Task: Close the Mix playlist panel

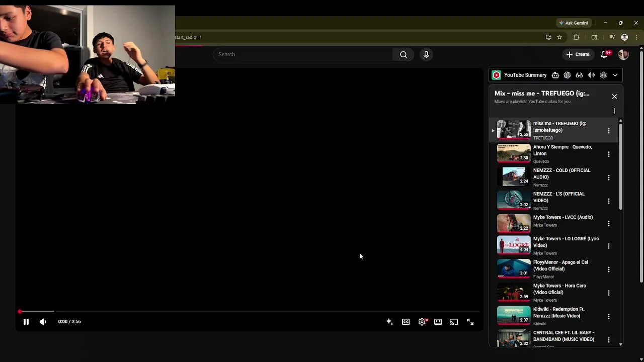Action: click(614, 97)
